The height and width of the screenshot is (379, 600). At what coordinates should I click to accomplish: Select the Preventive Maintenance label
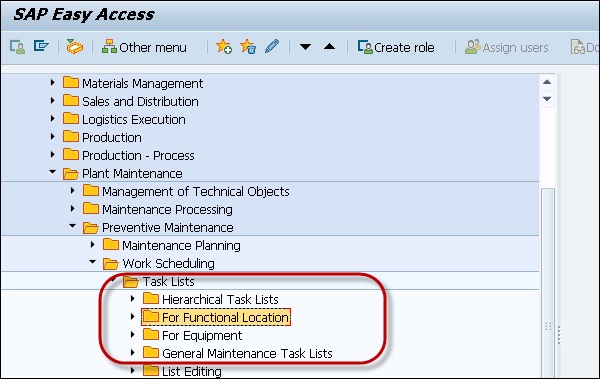(168, 227)
